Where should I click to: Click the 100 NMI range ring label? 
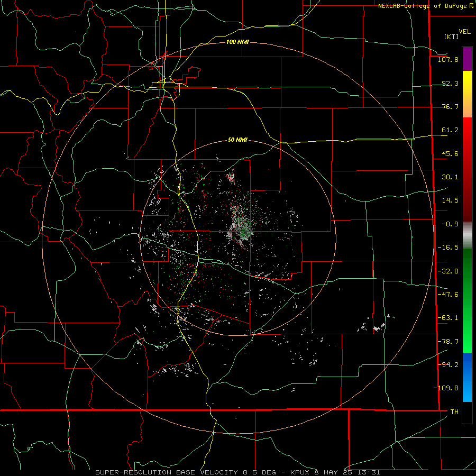point(237,42)
